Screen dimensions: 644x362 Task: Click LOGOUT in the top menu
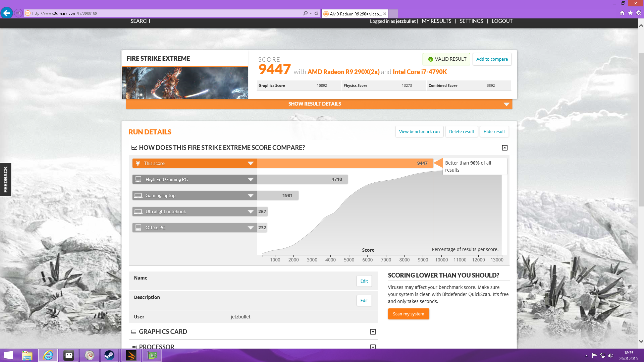[502, 21]
